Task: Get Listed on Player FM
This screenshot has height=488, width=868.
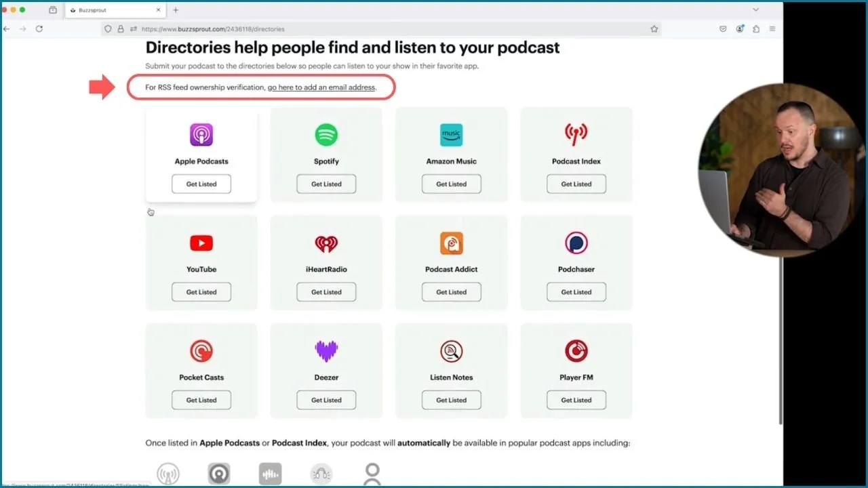Action: click(x=576, y=400)
